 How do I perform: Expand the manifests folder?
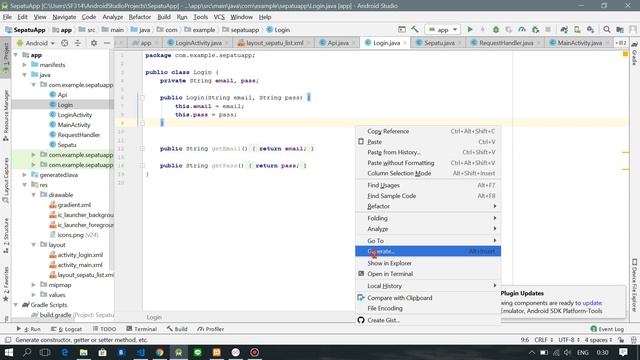tap(25, 65)
